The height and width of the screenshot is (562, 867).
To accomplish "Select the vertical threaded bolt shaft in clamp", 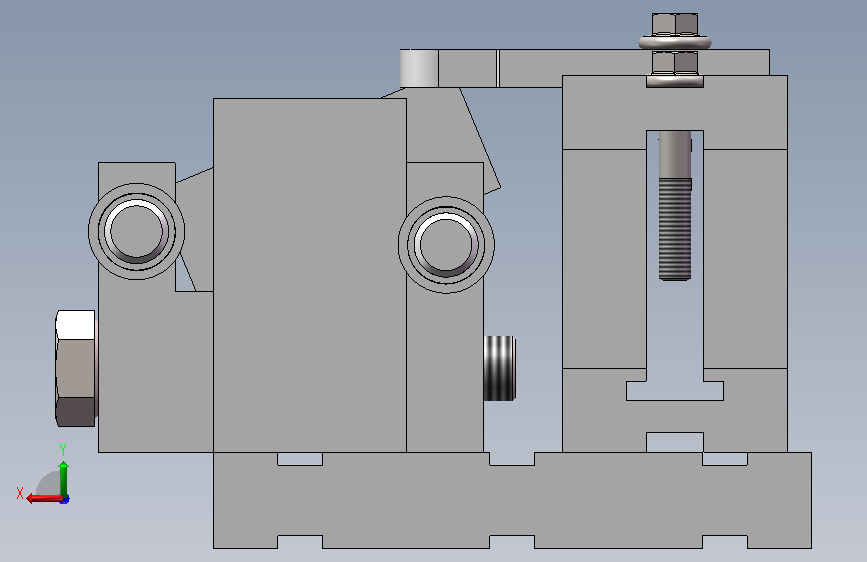I will coord(675,206).
